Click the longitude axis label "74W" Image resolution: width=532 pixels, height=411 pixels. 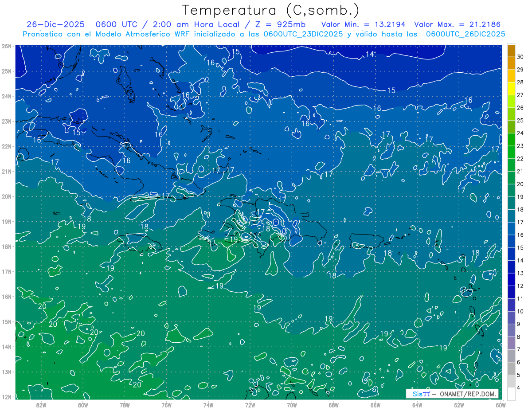[x=208, y=405]
